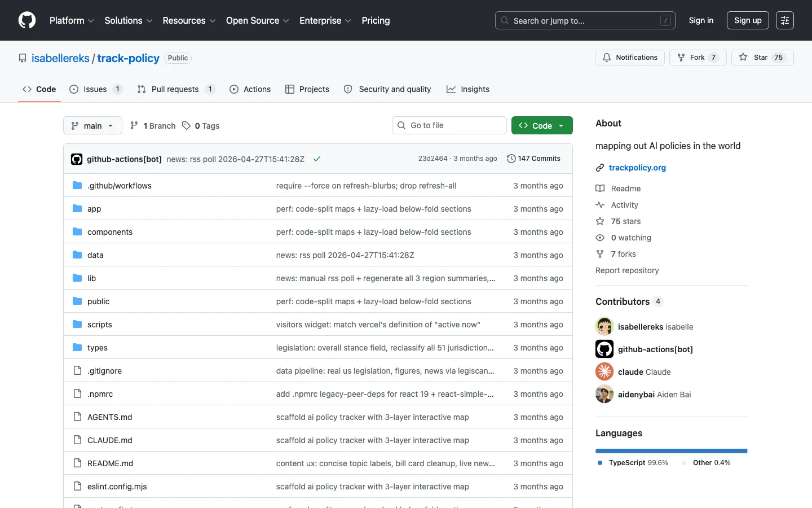Screen dimensions: 812x508
Task: Select the TypeScript 99.6% language entry
Action: [x=633, y=462]
